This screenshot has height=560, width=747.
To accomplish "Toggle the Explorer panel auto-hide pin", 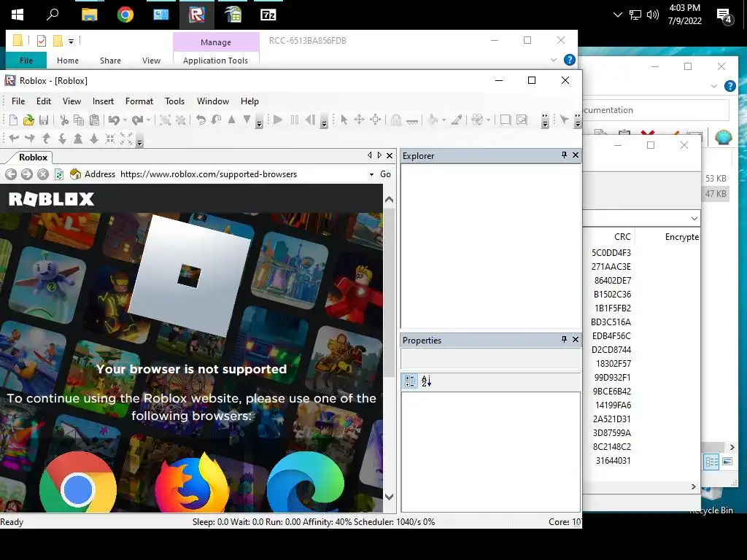I will [564, 155].
